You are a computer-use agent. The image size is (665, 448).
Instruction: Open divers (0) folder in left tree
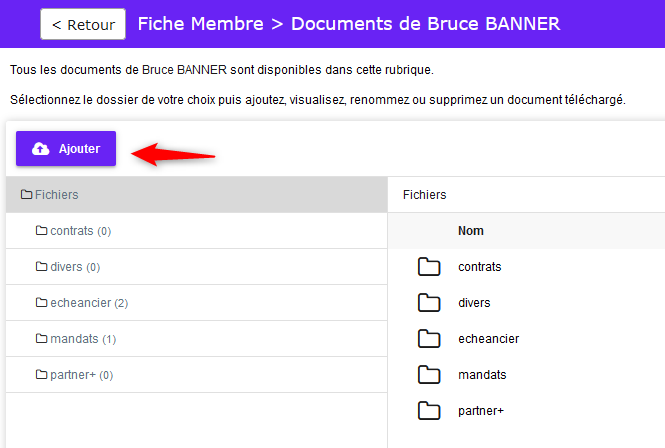(x=197, y=267)
